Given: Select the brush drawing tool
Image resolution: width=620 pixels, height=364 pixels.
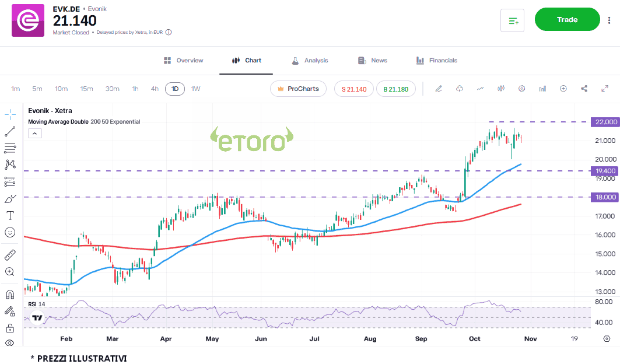Looking at the screenshot, I should (x=10, y=198).
